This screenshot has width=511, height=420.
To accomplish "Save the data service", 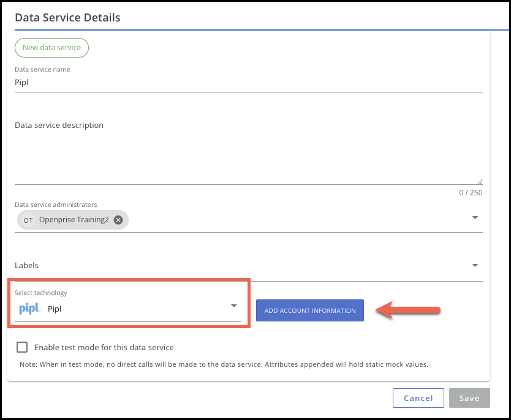I will (469, 398).
